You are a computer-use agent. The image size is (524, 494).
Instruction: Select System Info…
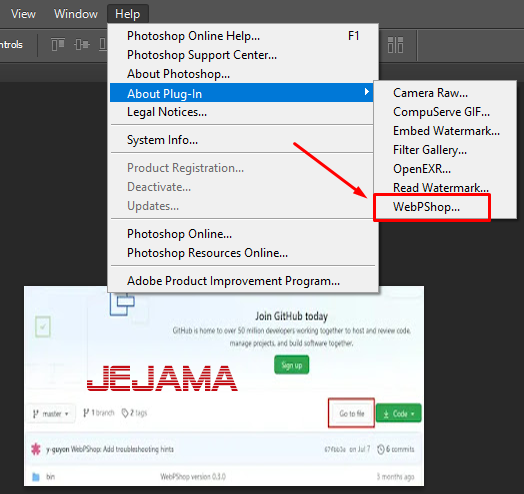[x=243, y=140]
